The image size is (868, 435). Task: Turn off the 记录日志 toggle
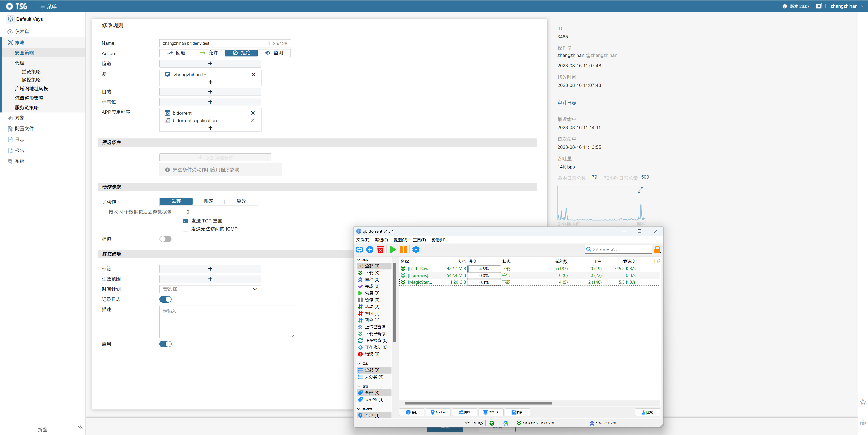[x=165, y=299]
